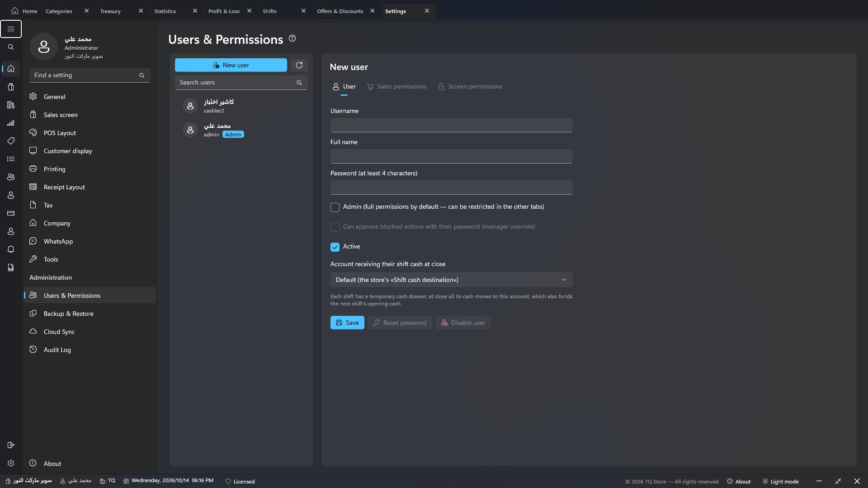Click the settings gear at rail bottom
The image size is (868, 488).
(11, 463)
